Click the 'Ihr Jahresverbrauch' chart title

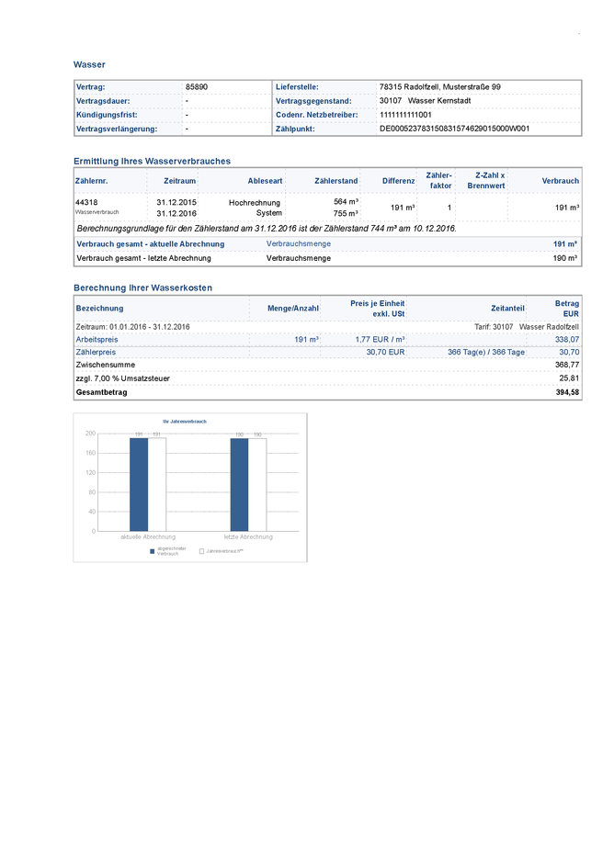[x=185, y=422]
